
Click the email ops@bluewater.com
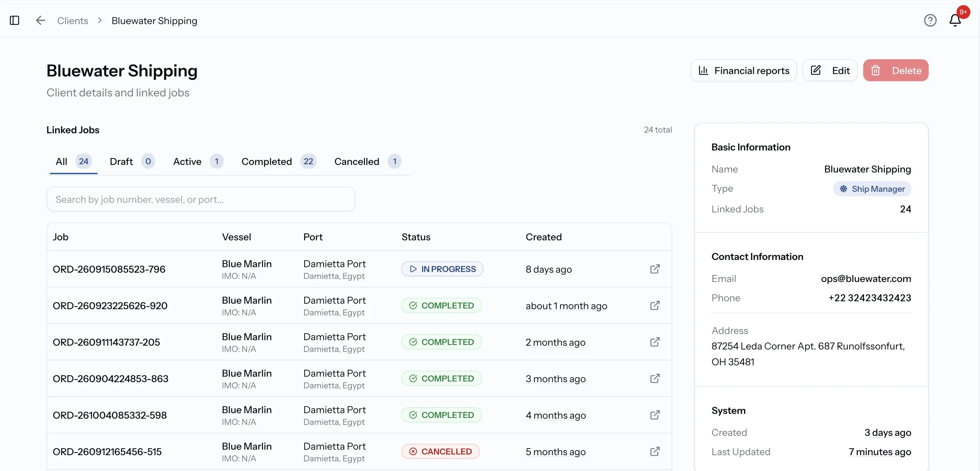[866, 279]
